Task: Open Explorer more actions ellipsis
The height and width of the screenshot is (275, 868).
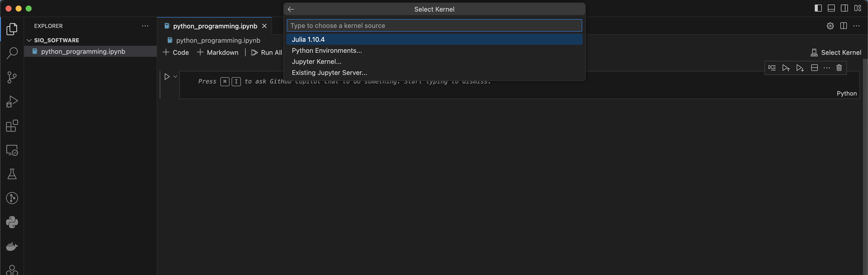Action: pos(145,26)
